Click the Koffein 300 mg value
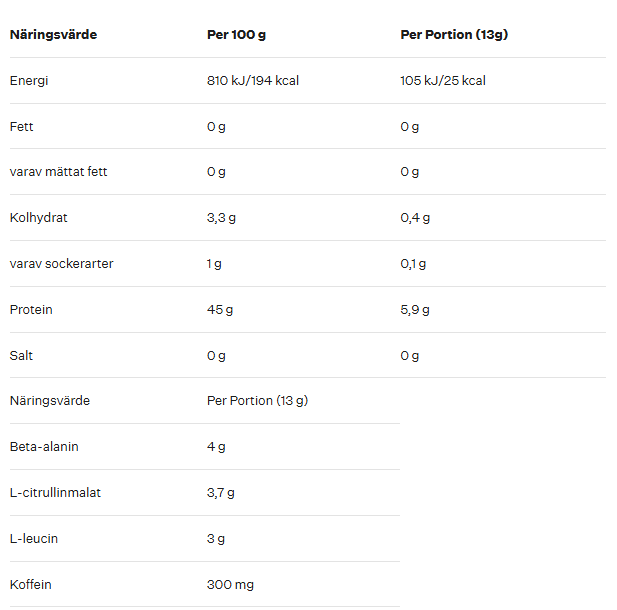 [230, 585]
